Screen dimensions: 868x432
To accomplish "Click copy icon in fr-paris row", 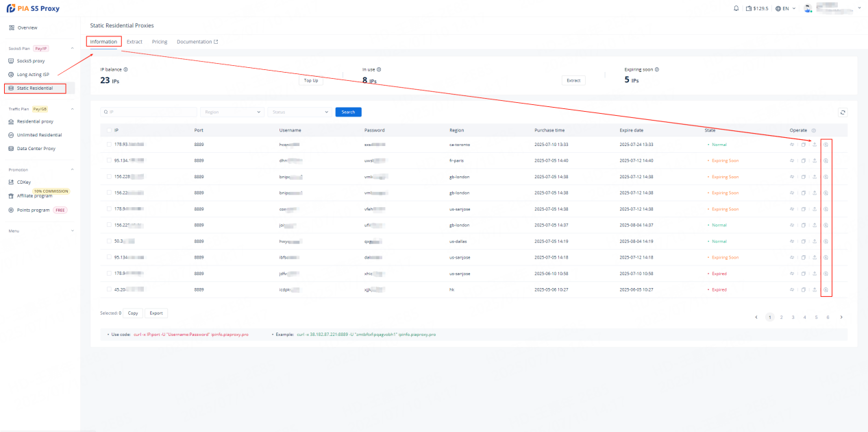I will pos(804,160).
